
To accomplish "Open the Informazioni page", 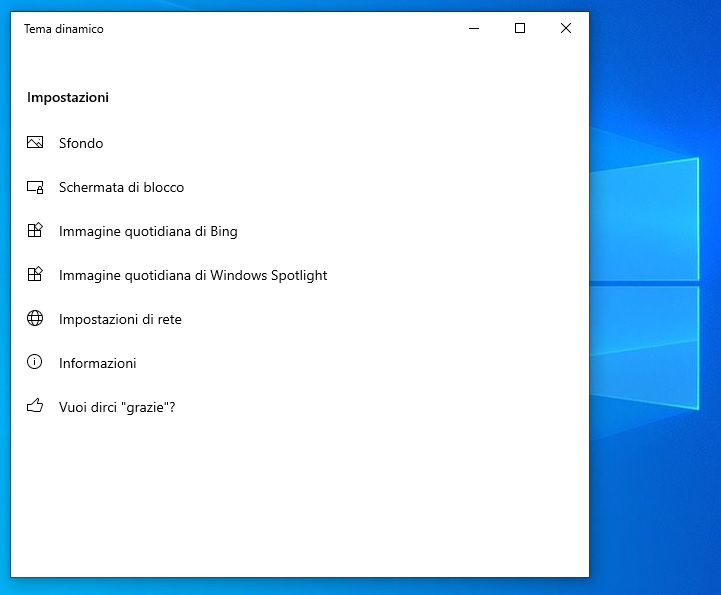I will coord(97,363).
